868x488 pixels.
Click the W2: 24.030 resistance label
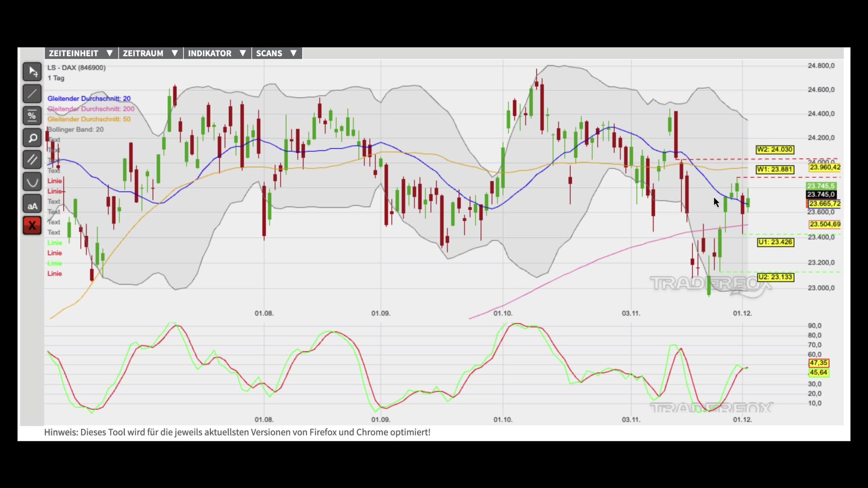[774, 150]
